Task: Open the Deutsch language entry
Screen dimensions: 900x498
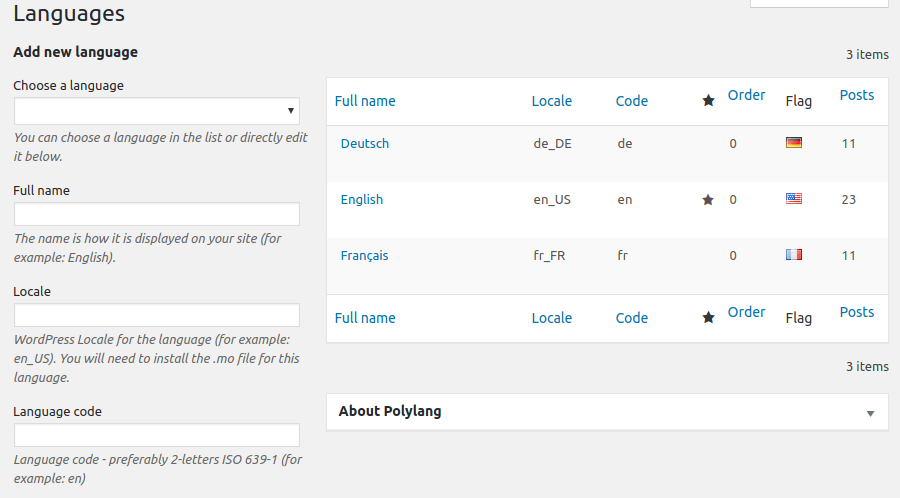Action: [x=364, y=143]
